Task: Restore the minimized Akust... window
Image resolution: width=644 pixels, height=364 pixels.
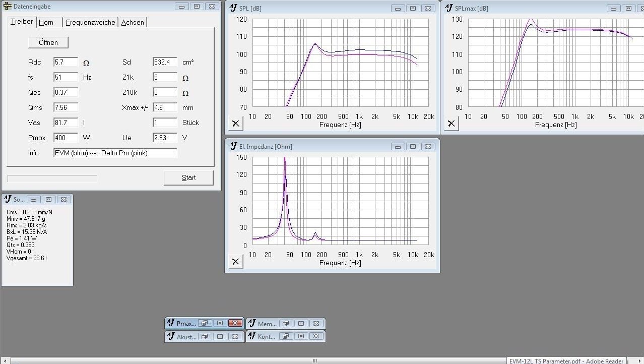Action: [205, 336]
